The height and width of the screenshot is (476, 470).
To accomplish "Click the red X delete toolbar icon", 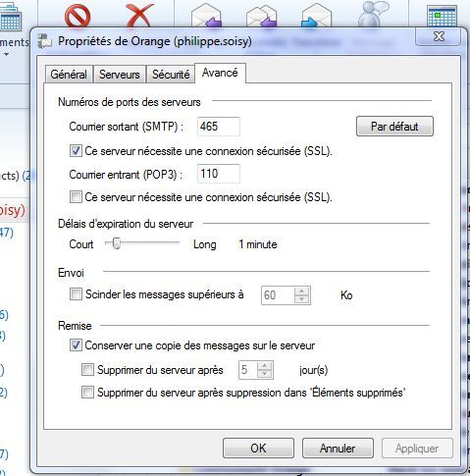I will click(140, 15).
